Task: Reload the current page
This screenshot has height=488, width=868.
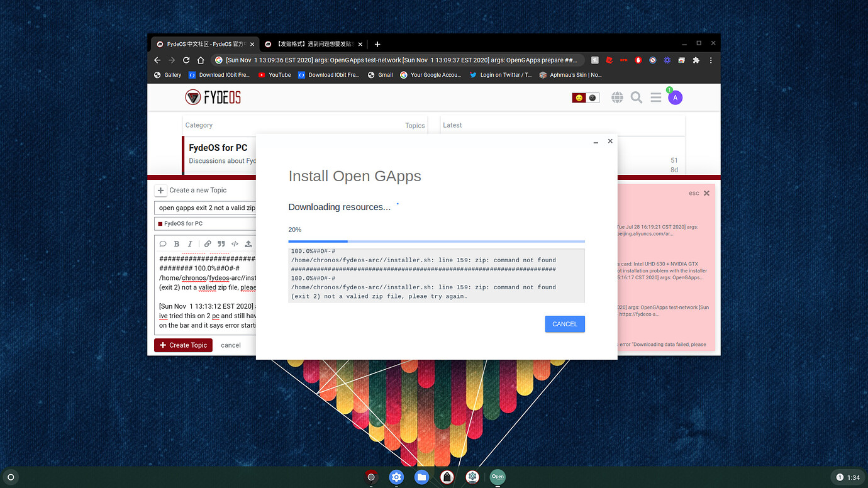Action: click(186, 60)
